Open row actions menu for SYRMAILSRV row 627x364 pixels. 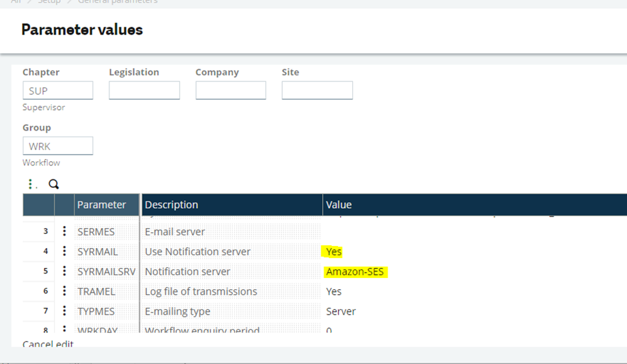click(65, 271)
